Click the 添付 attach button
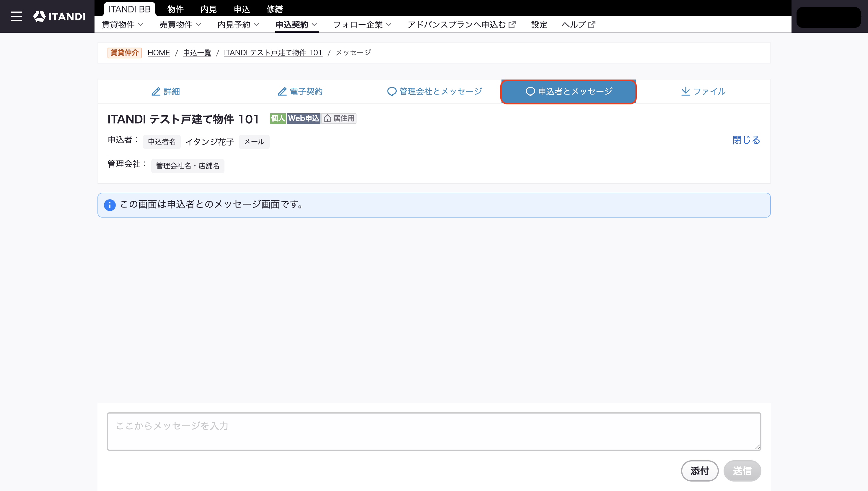This screenshot has width=868, height=491. tap(700, 471)
